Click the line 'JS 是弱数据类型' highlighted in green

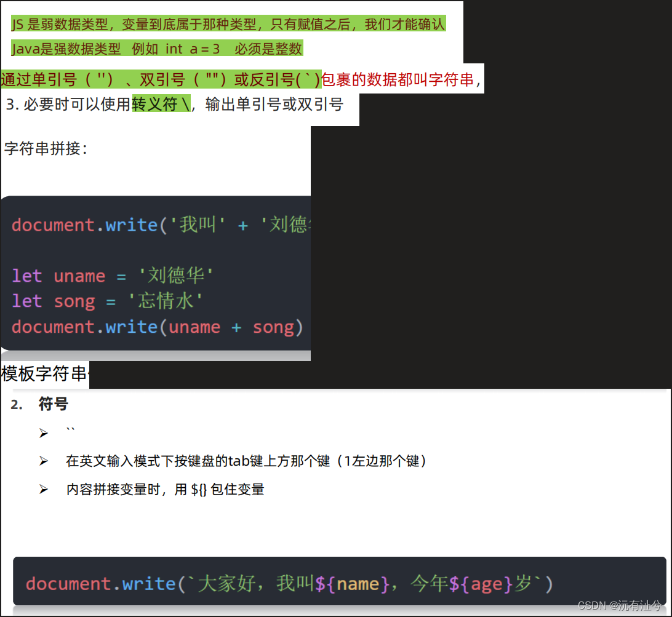coord(228,24)
